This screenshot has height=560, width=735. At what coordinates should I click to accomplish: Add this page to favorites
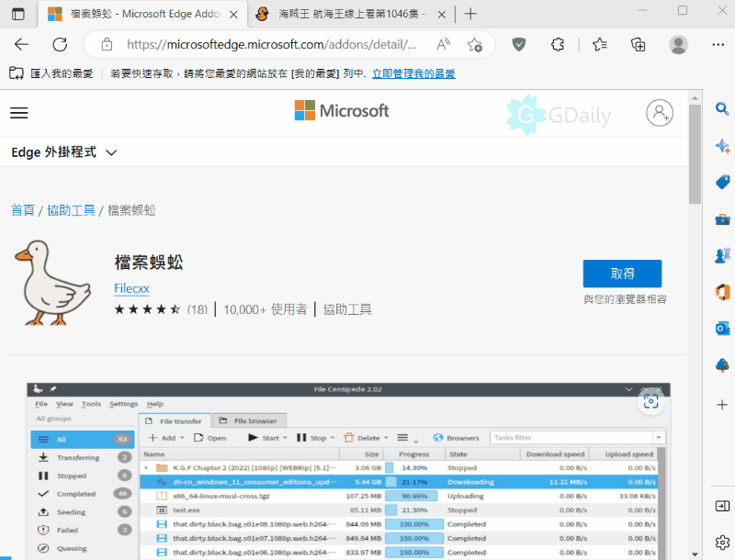[x=474, y=44]
